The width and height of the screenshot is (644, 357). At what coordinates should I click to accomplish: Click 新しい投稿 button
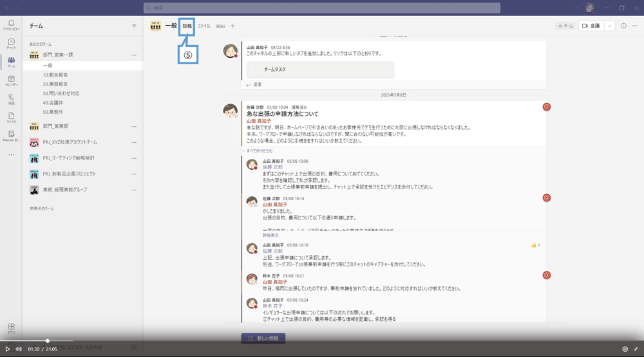coord(263,338)
